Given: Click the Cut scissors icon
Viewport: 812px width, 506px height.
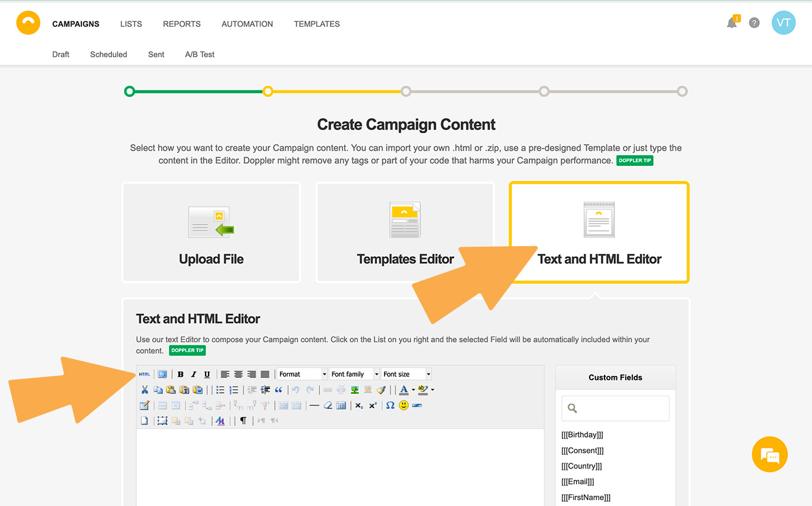Looking at the screenshot, I should (x=144, y=390).
